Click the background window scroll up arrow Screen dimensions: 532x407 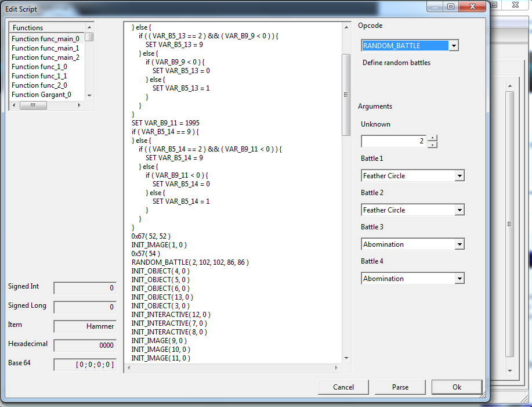[x=510, y=87]
